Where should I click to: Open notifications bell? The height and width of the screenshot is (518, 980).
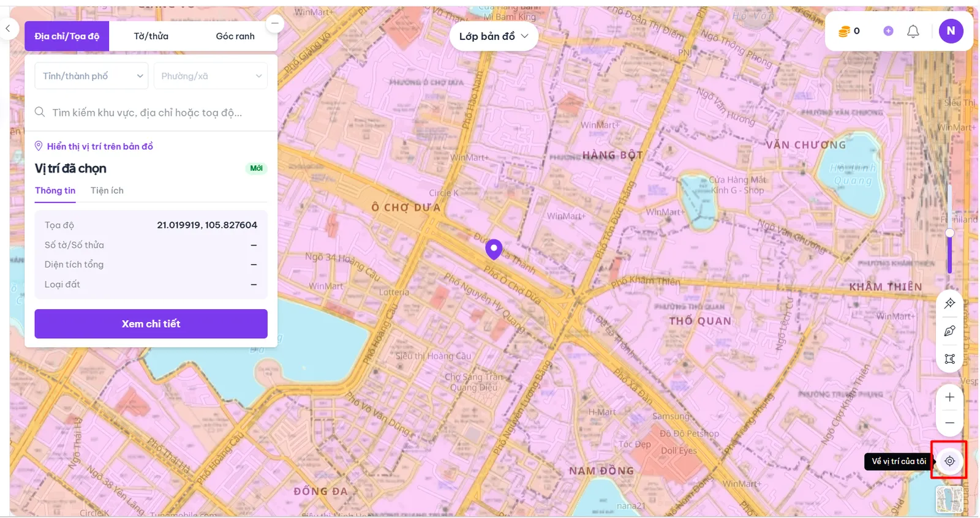(x=913, y=31)
